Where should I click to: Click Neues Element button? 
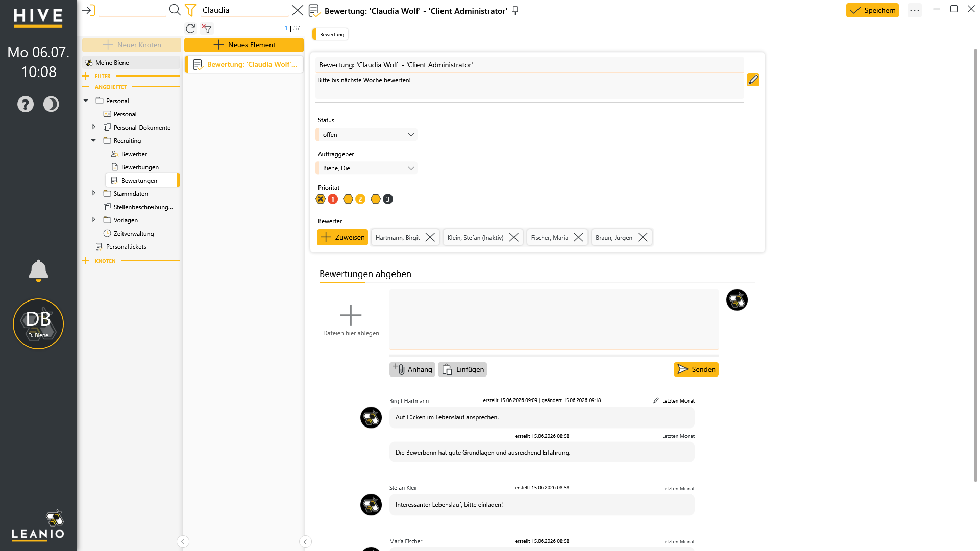[x=244, y=45]
